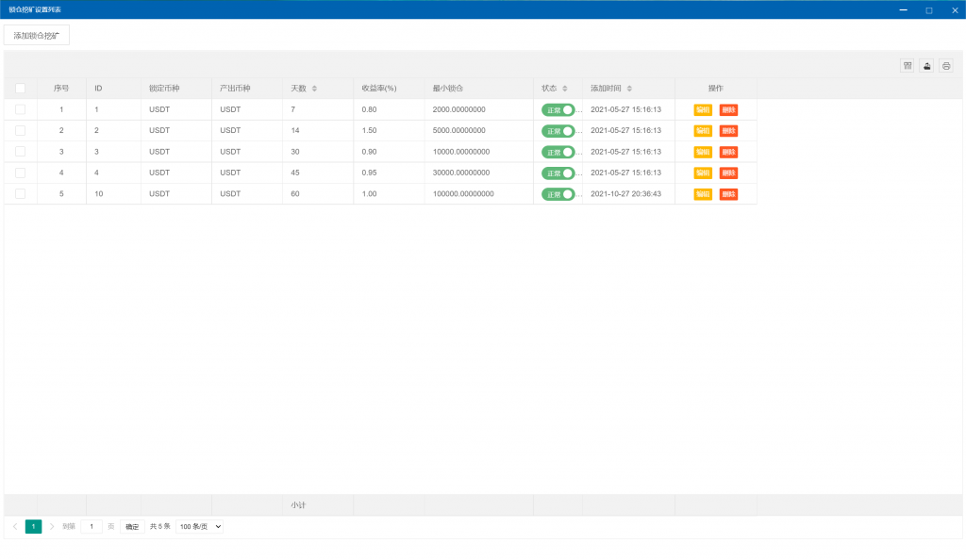Image resolution: width=966 pixels, height=560 pixels.
Task: Click the 添加锁仓挖矿 button
Action: pos(37,36)
